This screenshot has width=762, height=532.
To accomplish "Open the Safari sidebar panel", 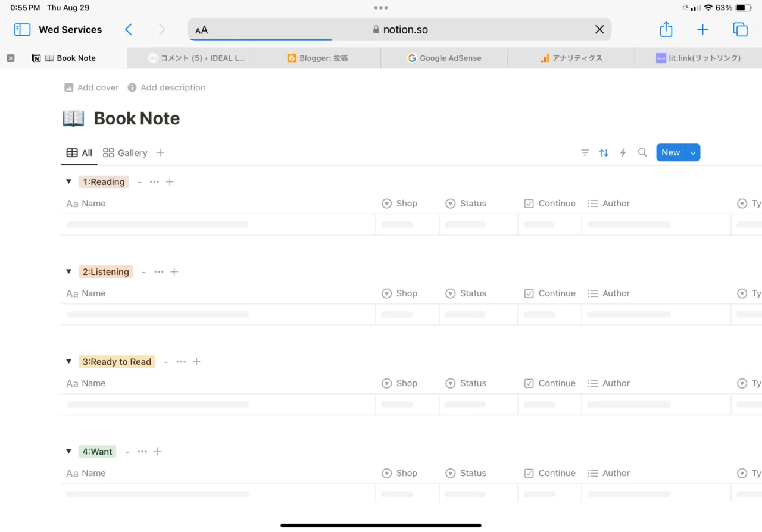I will (x=22, y=30).
